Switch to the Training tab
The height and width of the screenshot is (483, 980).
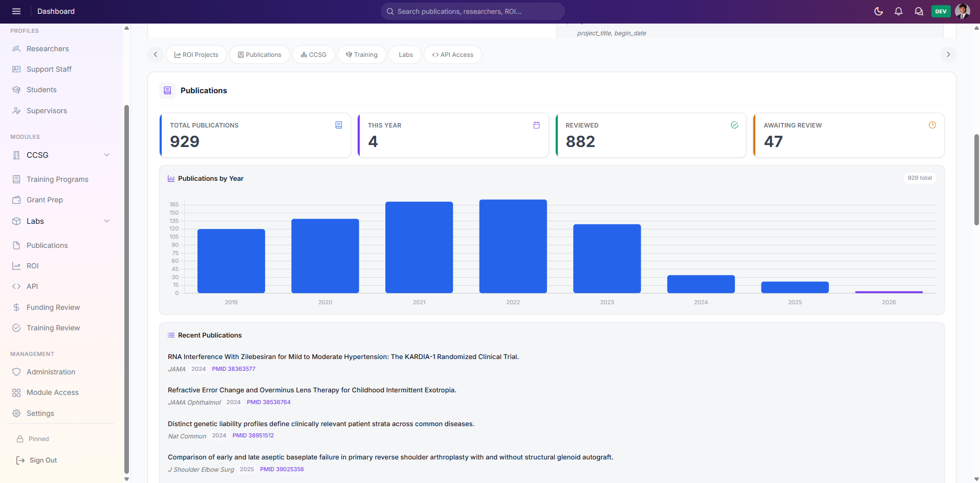point(362,55)
